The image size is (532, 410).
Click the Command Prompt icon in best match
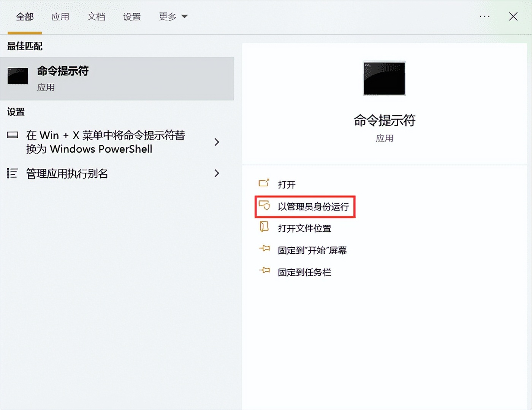coord(17,76)
